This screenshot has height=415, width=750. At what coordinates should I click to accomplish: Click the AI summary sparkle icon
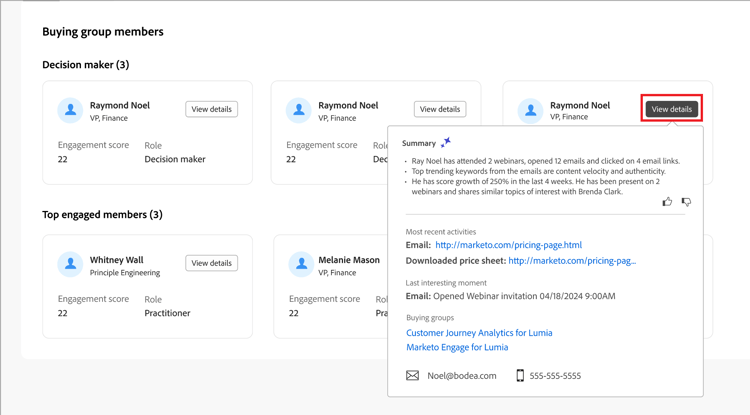446,143
